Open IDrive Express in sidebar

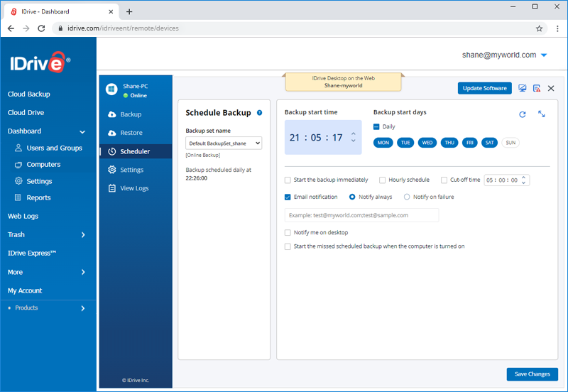click(x=32, y=254)
